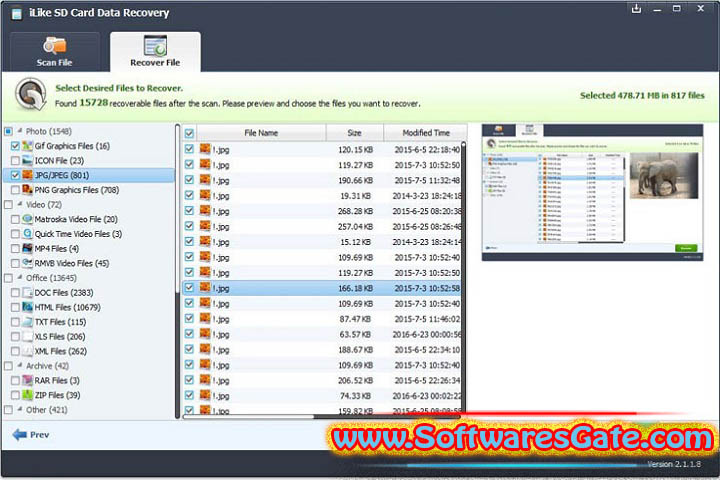Click thumbnail icon of 19.31 KB jpg file

(x=205, y=196)
